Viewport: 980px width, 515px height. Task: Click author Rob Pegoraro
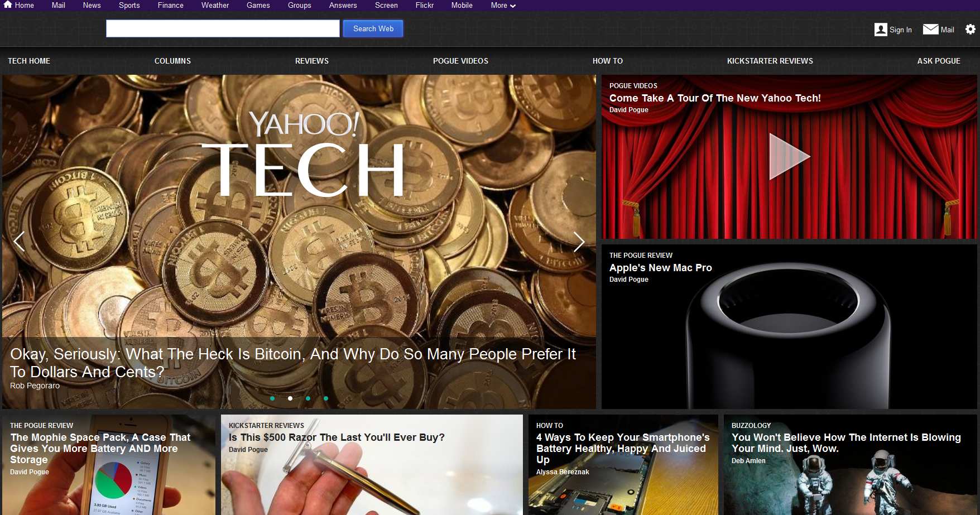[35, 386]
